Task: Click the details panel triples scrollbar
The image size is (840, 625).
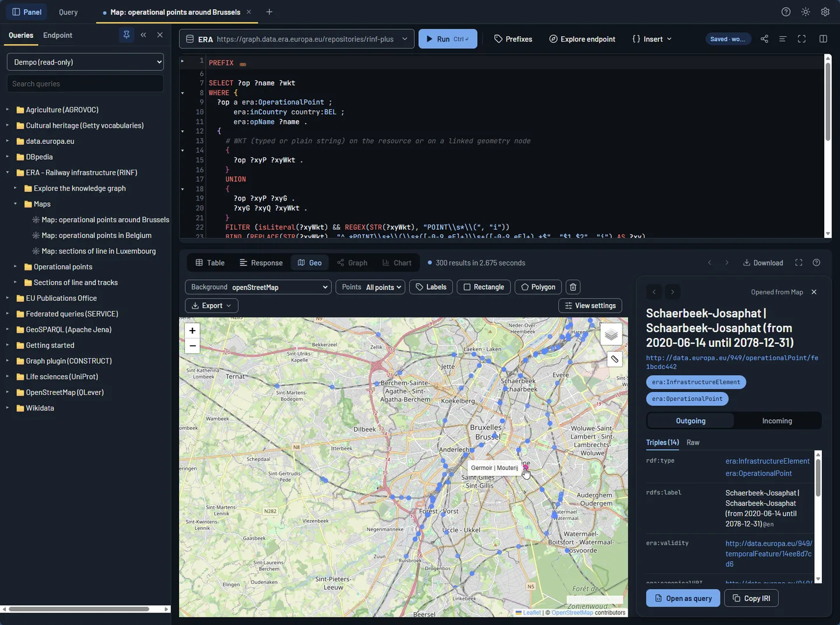Action: tap(818, 478)
